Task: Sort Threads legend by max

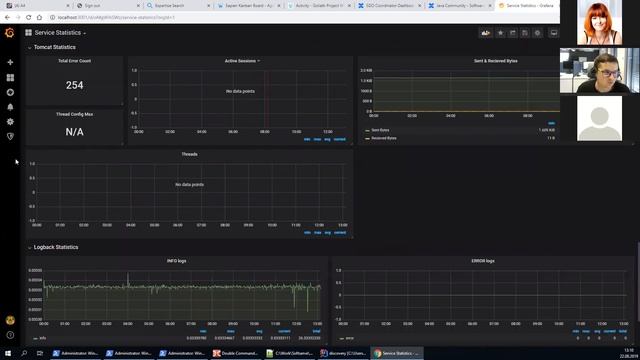Action: 318,233
